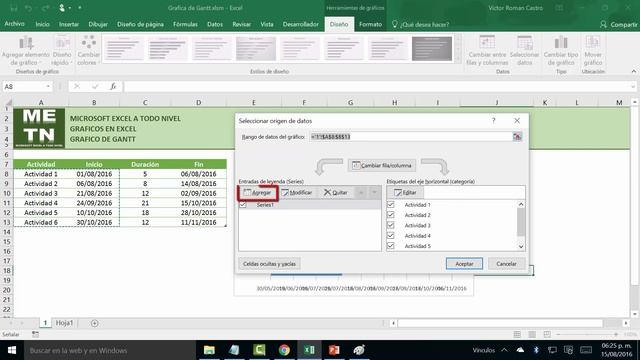The image size is (640, 360).
Task: Uncheck the Series1 checkbox
Action: (x=243, y=204)
